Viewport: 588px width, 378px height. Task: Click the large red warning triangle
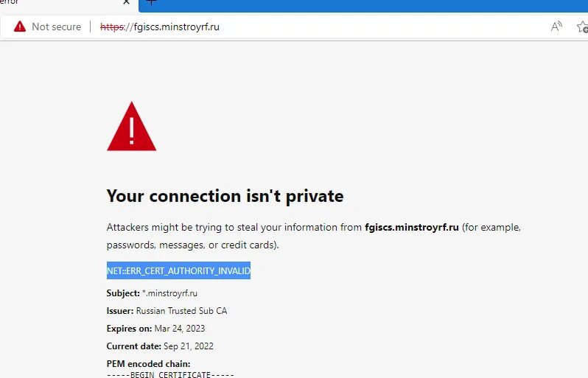pyautogui.click(x=131, y=127)
